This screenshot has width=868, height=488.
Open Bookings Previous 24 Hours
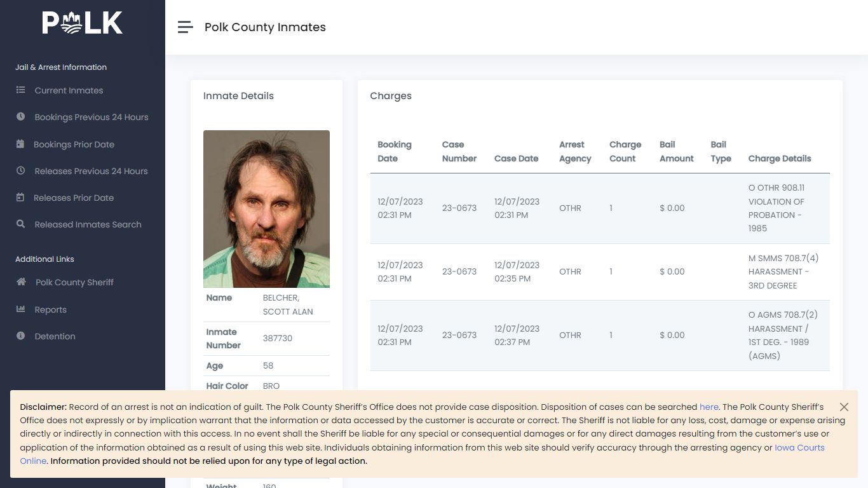tap(92, 117)
